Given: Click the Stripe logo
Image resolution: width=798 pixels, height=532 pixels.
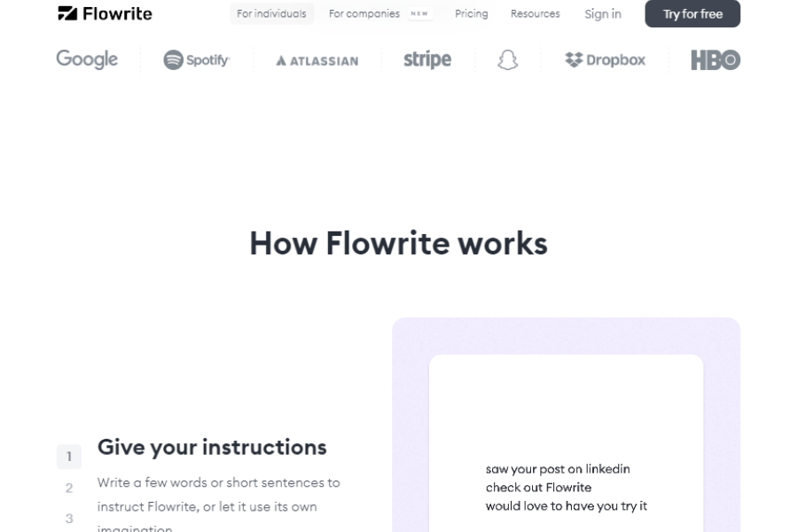Looking at the screenshot, I should [x=427, y=59].
